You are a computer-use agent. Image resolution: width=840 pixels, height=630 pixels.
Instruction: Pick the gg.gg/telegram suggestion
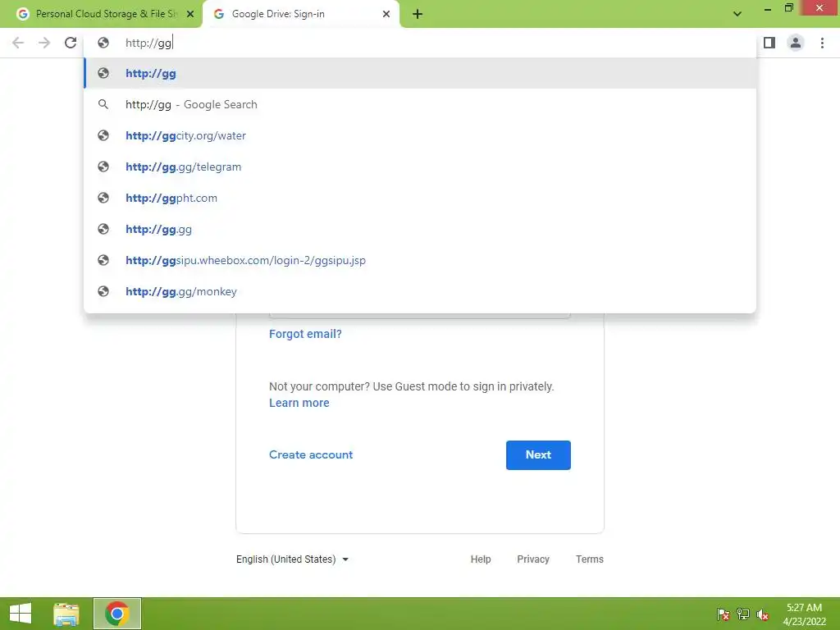pyautogui.click(x=420, y=167)
